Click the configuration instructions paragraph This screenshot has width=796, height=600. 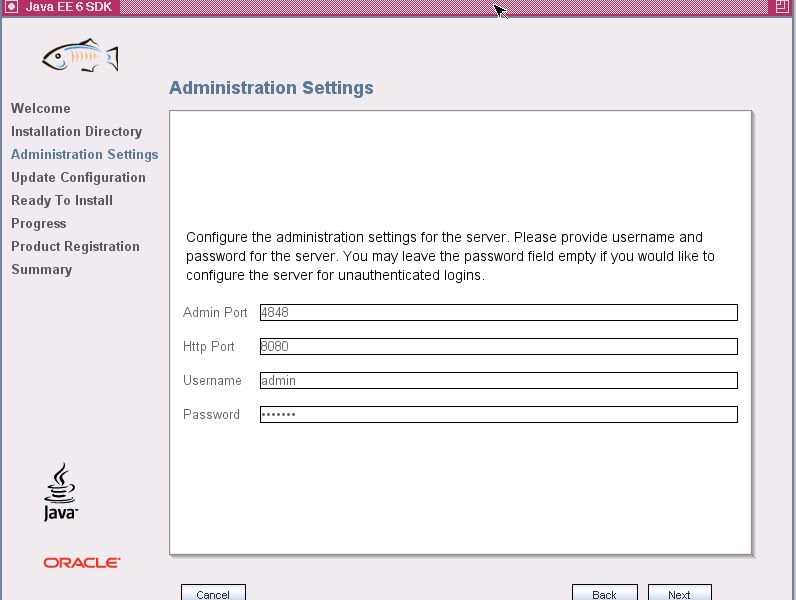coord(450,256)
